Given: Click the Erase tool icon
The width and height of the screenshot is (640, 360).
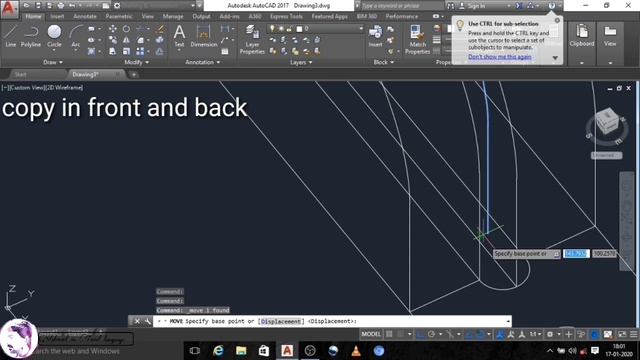Looking at the screenshot, I should click(160, 29).
